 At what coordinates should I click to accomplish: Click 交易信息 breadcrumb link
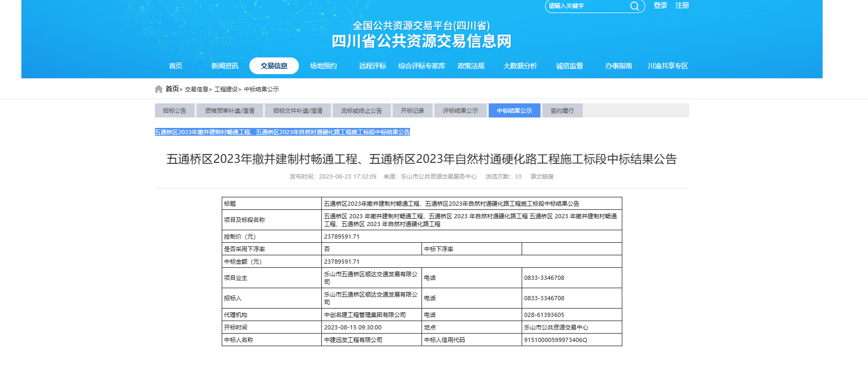coord(197,89)
